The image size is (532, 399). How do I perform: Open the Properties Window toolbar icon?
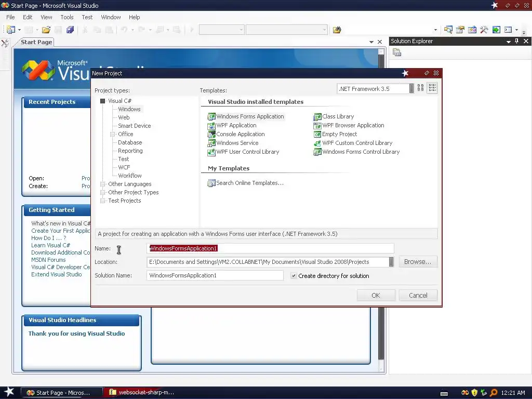[460, 30]
